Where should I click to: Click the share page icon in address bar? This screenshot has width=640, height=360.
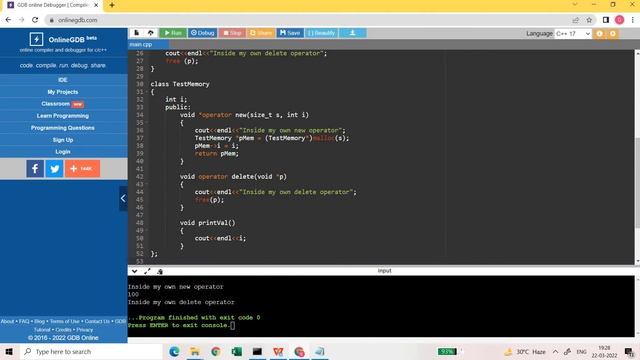click(576, 20)
